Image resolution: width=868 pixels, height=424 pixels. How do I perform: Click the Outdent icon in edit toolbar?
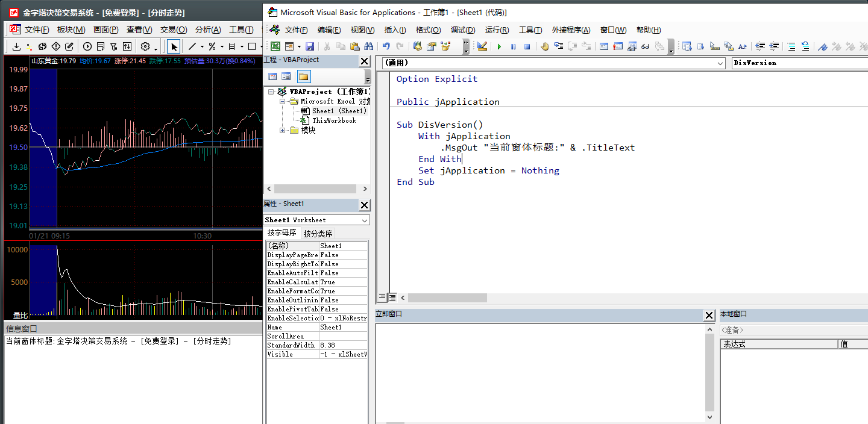coord(775,46)
